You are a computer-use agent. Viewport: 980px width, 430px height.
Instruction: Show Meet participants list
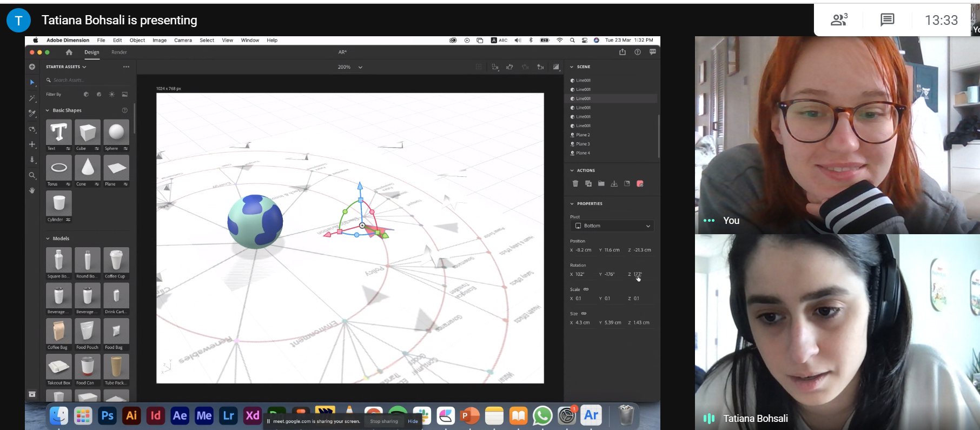[x=839, y=20]
